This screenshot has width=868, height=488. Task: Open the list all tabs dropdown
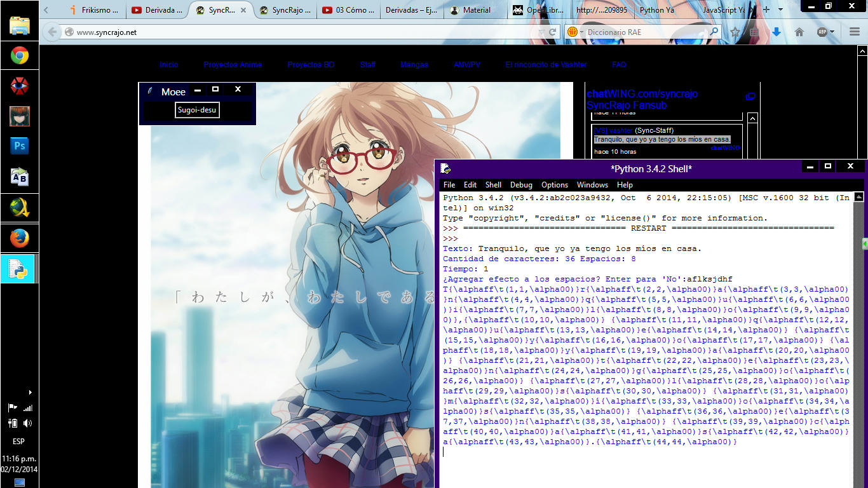(x=781, y=10)
